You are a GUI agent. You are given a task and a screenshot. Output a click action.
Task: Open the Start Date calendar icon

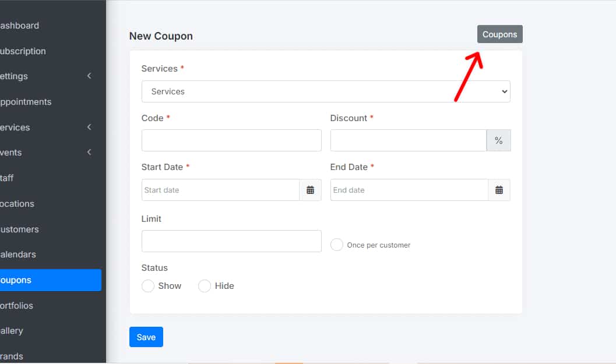tap(310, 190)
